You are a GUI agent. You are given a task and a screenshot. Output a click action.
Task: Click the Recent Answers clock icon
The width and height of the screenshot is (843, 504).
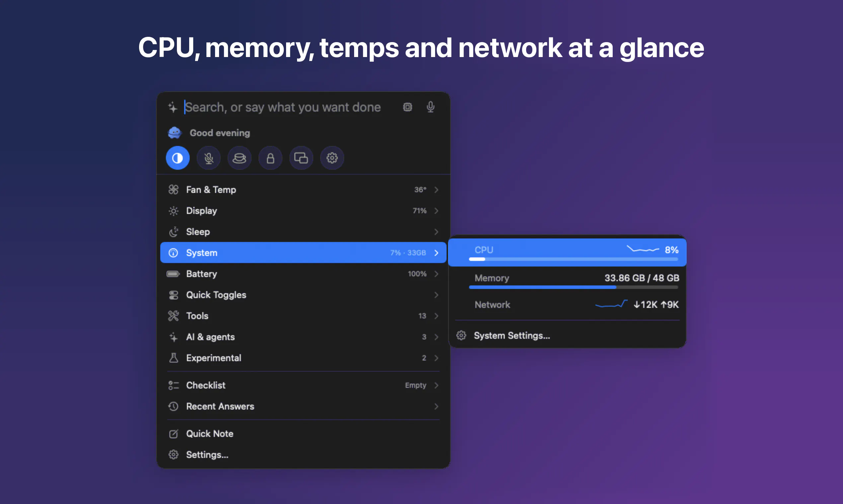(173, 407)
